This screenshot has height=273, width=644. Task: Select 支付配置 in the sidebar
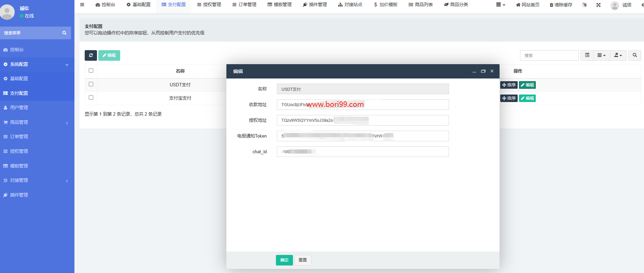pyautogui.click(x=37, y=93)
